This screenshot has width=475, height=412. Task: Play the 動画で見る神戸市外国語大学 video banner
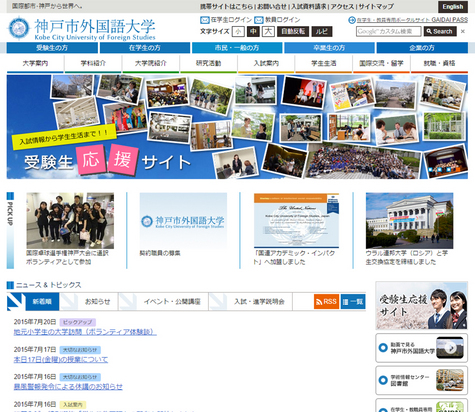click(421, 348)
